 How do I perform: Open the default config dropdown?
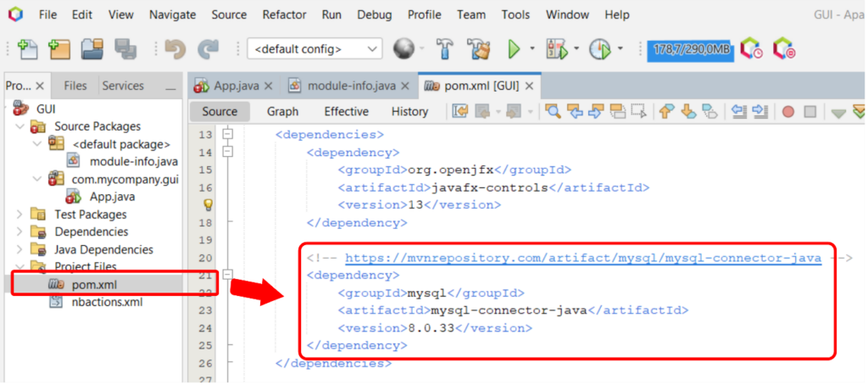pos(314,49)
